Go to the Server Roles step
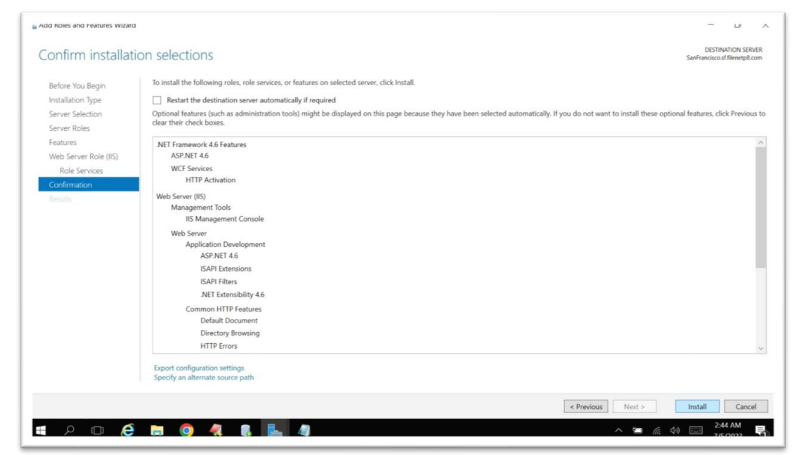 pos(69,128)
